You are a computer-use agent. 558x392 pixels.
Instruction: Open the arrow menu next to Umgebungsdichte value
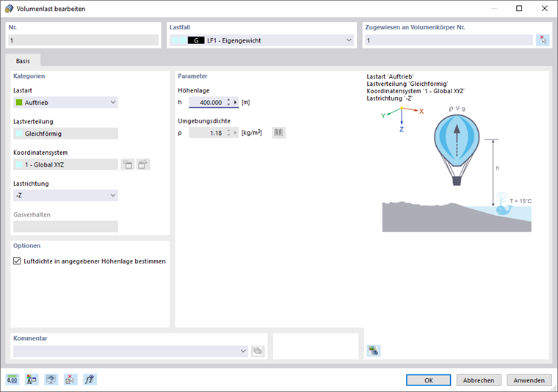[235, 133]
